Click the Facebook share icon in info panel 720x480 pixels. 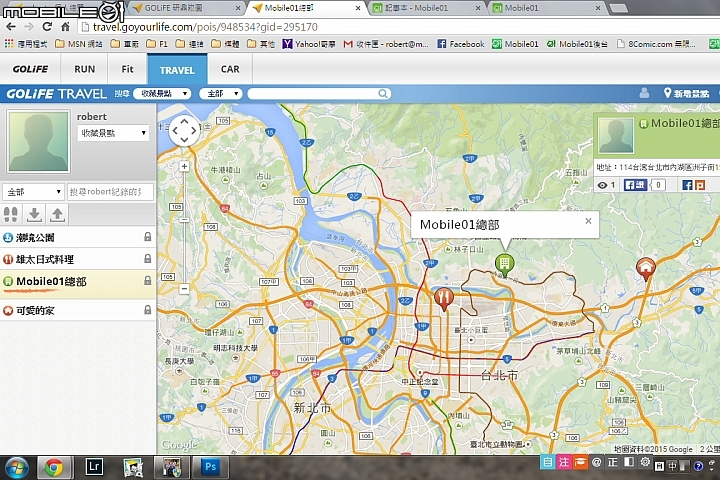(687, 185)
